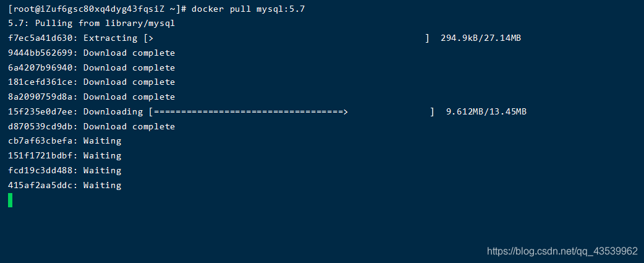
Task: Click the arrow head of the downloading progress bar
Action: [345, 112]
